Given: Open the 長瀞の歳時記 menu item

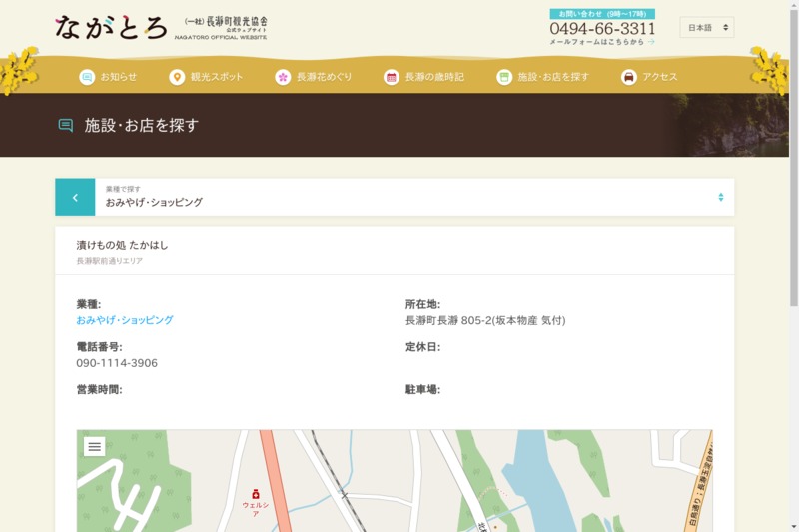Looking at the screenshot, I should pos(434,77).
